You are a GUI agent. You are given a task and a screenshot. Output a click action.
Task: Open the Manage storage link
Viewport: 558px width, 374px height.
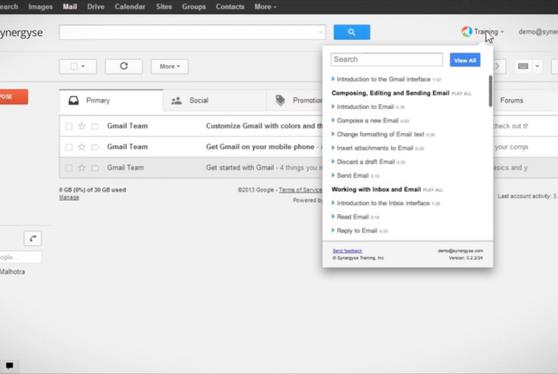(69, 197)
